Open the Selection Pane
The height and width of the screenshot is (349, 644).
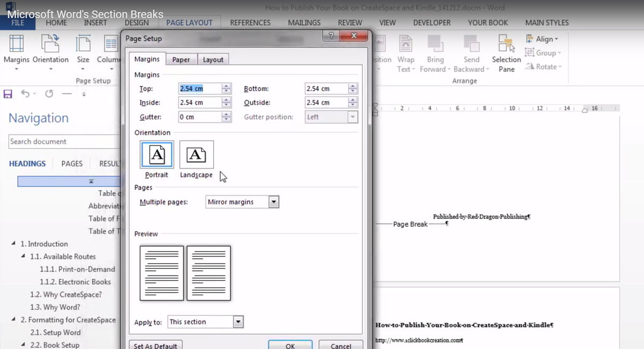(x=506, y=54)
